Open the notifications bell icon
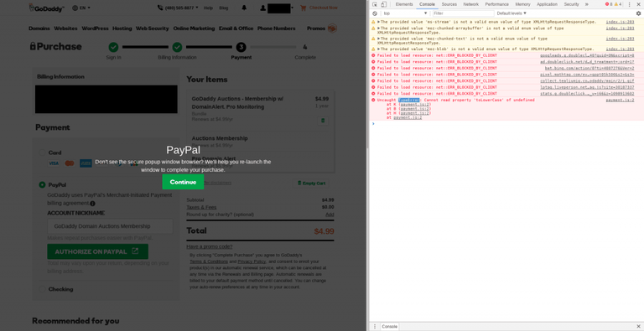644x331 pixels. coord(244,8)
